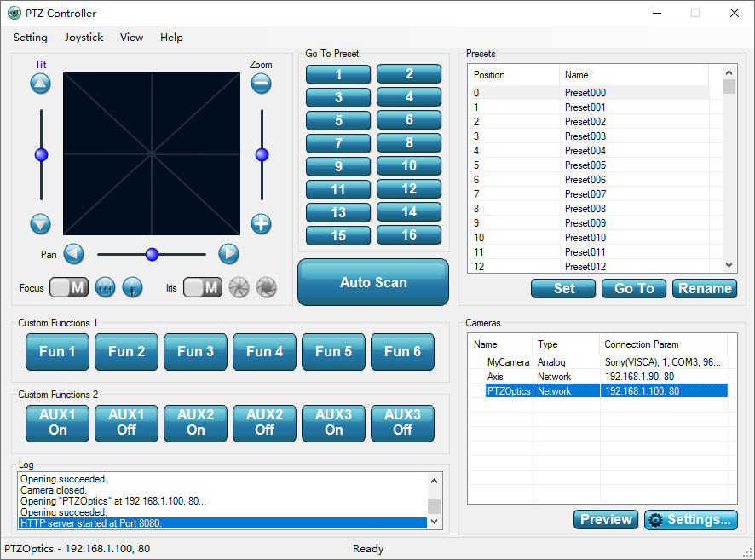Click the Pan left arrow button

tap(73, 254)
